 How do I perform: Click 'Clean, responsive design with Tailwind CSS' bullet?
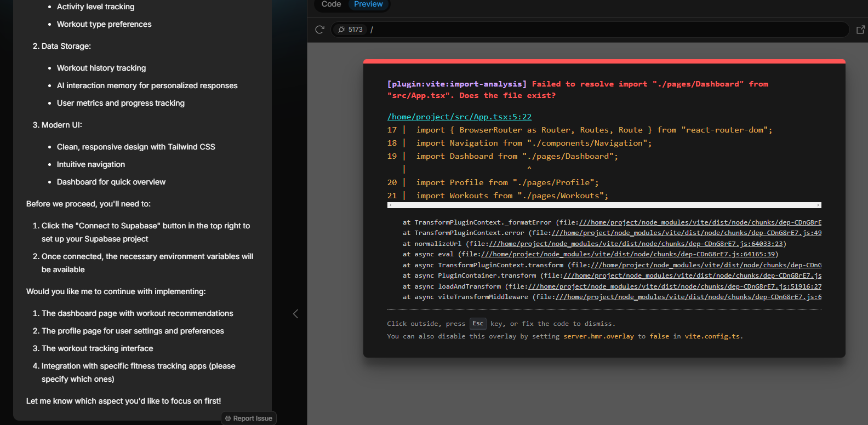[136, 147]
